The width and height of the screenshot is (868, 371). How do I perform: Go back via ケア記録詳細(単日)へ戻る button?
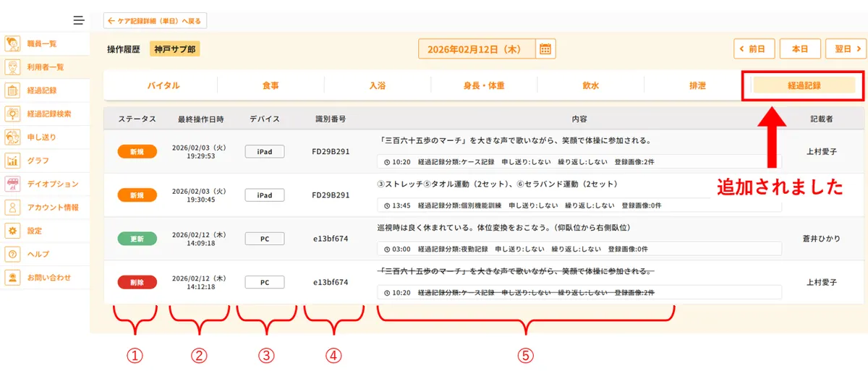point(155,21)
